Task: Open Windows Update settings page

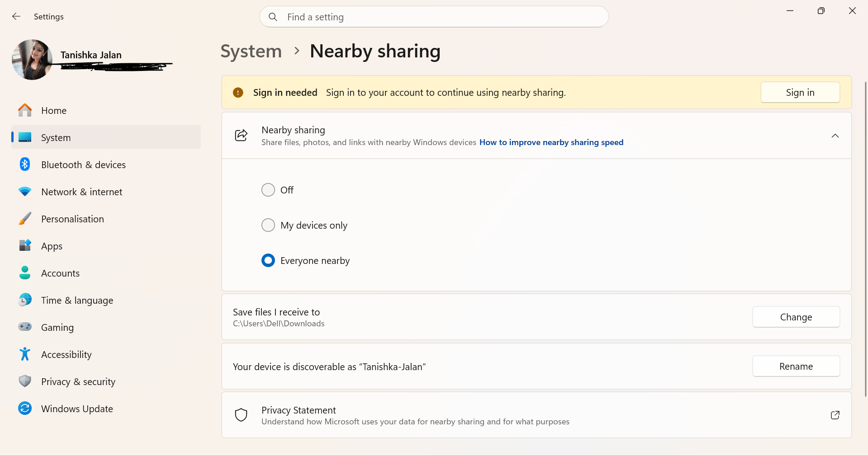Action: tap(106, 409)
